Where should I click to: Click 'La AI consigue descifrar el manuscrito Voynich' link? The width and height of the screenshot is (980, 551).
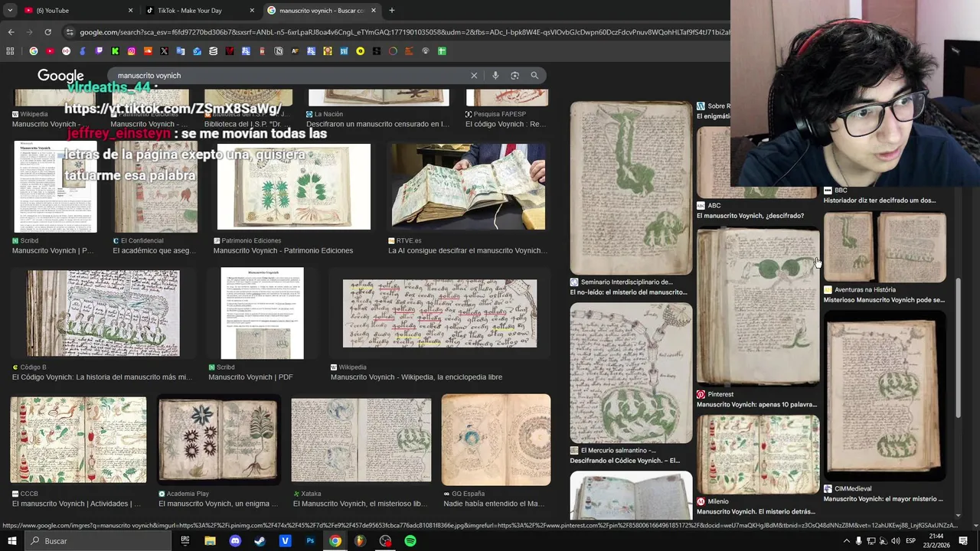coord(467,251)
